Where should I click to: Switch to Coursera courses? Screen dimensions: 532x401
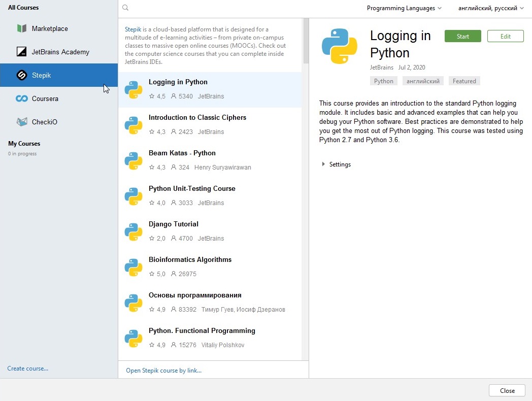(x=59, y=98)
